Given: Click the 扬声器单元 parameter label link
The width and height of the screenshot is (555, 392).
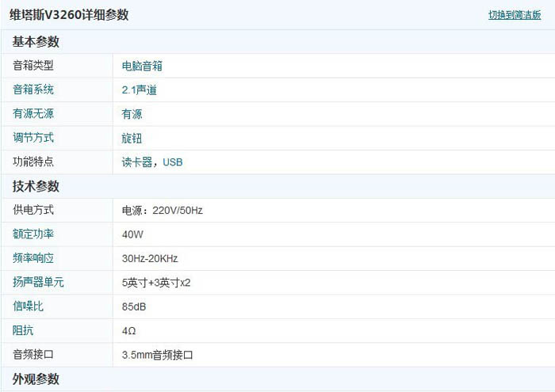Looking at the screenshot, I should [38, 282].
